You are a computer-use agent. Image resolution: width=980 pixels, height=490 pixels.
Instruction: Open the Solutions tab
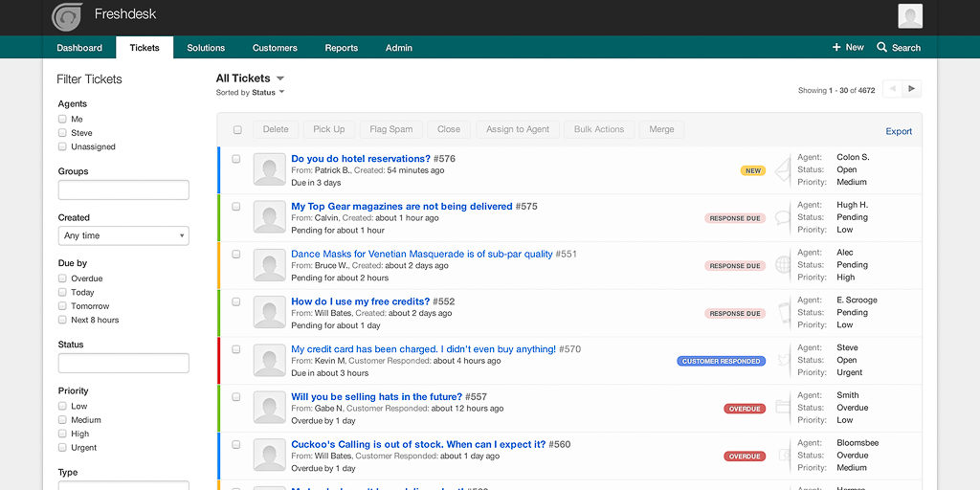[x=206, y=48]
